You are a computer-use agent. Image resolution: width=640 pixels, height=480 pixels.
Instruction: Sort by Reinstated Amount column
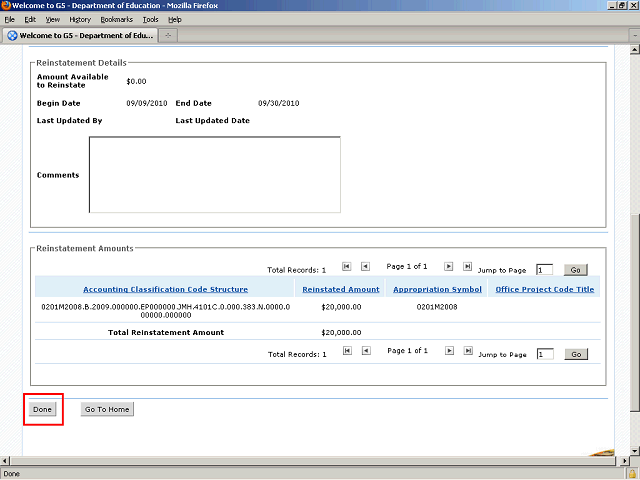click(341, 289)
